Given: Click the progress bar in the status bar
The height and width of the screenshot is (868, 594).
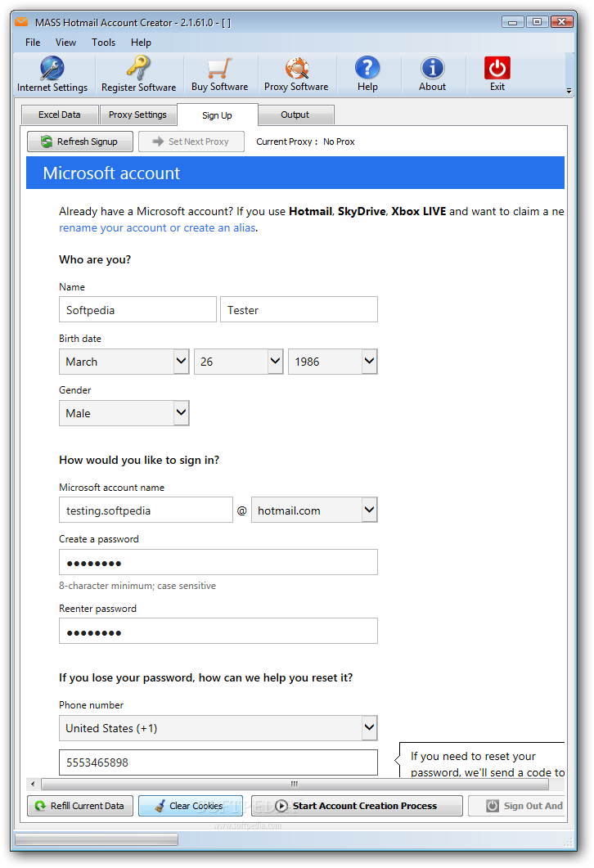Looking at the screenshot, I should [97, 839].
